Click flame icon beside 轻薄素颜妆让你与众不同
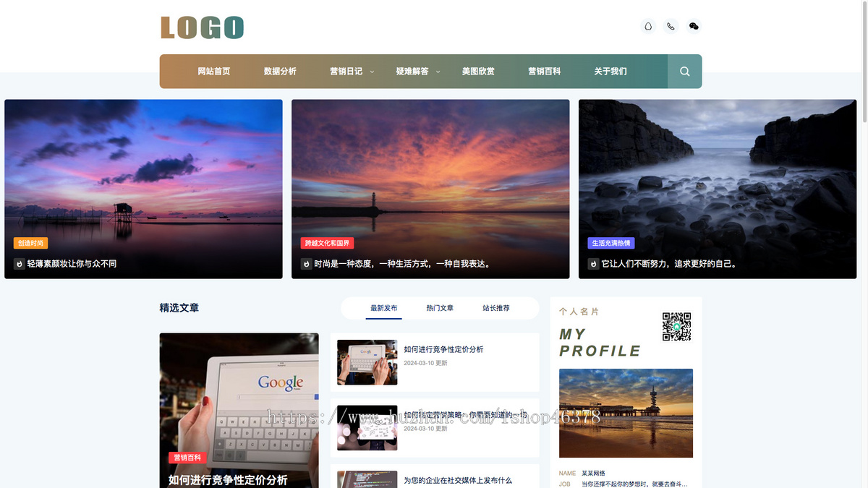Image resolution: width=868 pixels, height=488 pixels. click(x=19, y=264)
